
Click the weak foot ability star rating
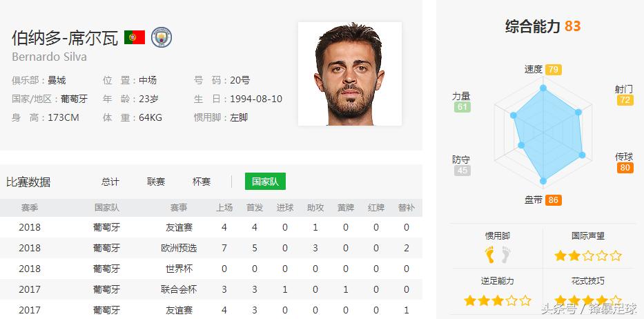(497, 300)
